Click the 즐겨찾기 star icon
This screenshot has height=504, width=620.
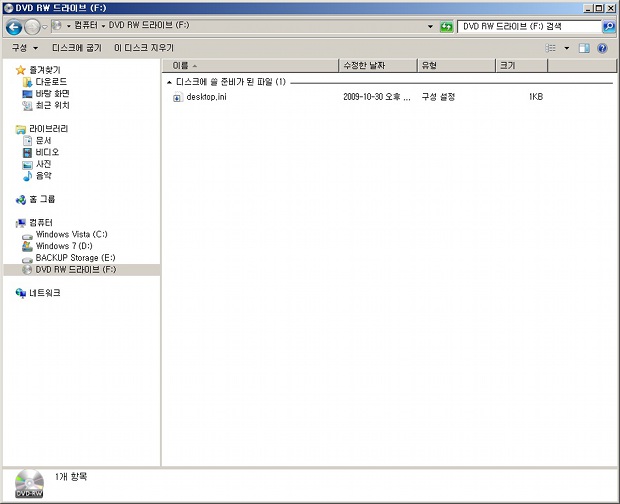pos(21,70)
